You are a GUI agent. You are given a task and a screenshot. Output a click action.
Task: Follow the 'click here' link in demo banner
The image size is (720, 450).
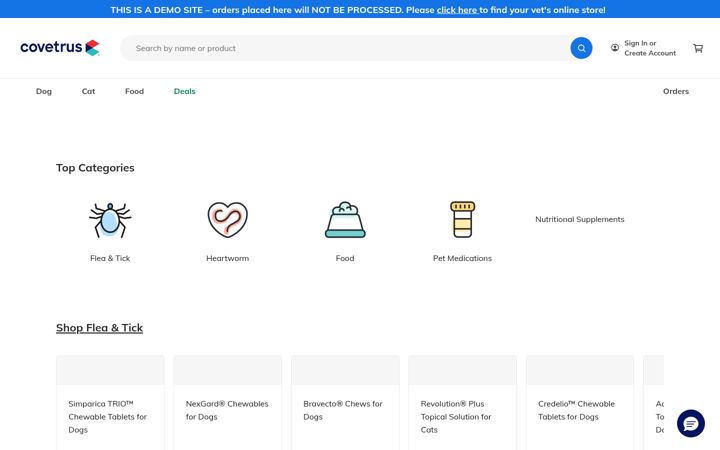[x=457, y=10]
